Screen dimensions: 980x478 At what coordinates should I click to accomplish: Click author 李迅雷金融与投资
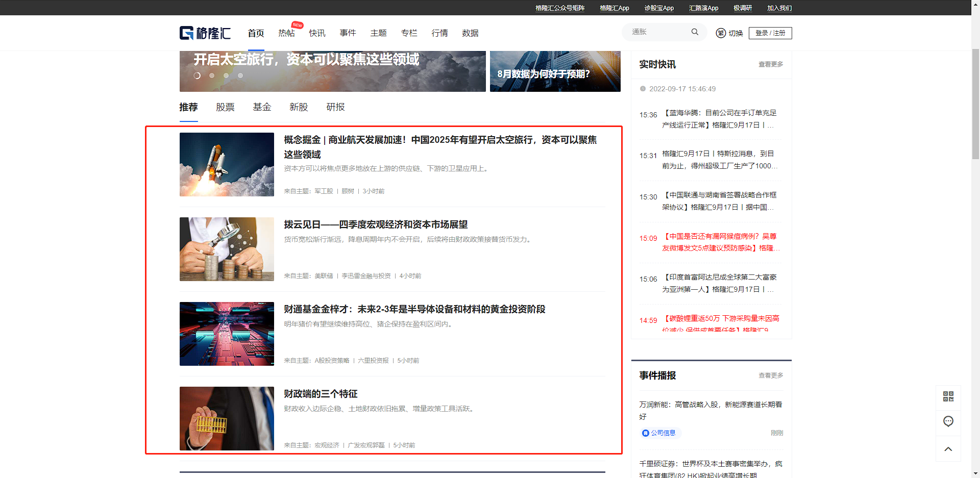366,276
